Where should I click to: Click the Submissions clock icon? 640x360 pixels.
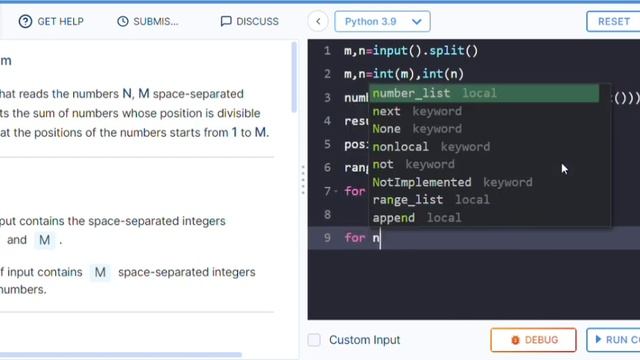pos(123,21)
